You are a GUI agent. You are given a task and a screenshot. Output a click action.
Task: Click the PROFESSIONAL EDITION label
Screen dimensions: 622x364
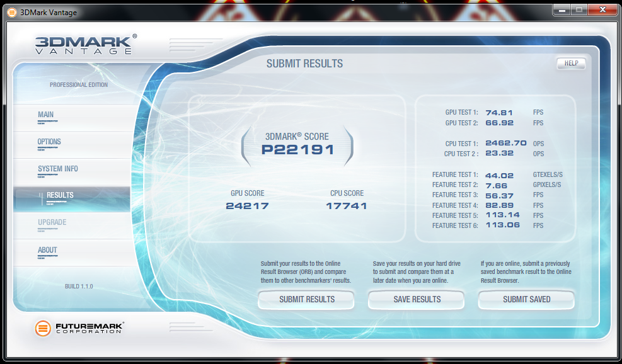[79, 85]
